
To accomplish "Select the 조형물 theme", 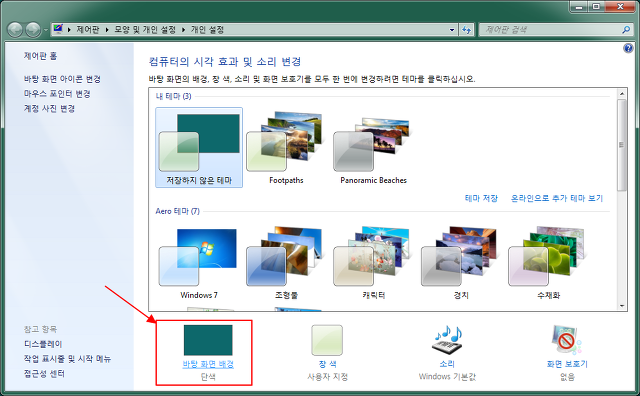I will 286,263.
